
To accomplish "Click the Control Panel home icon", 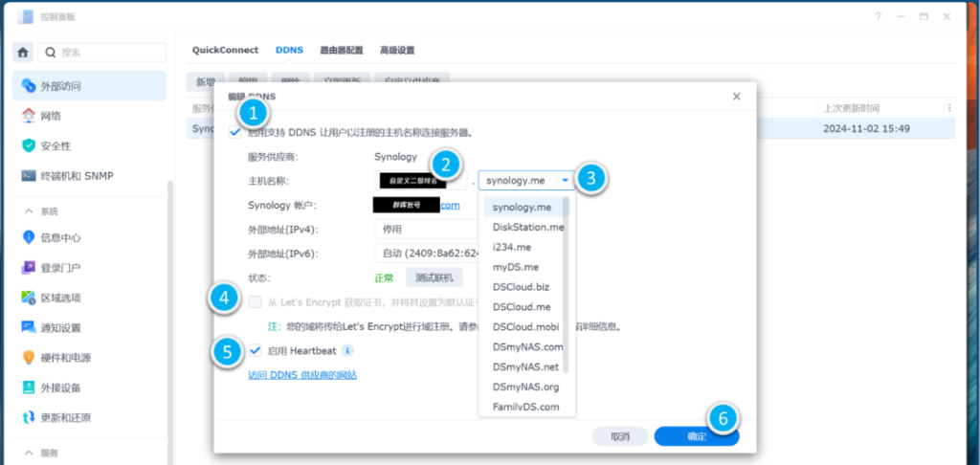I will [x=23, y=53].
